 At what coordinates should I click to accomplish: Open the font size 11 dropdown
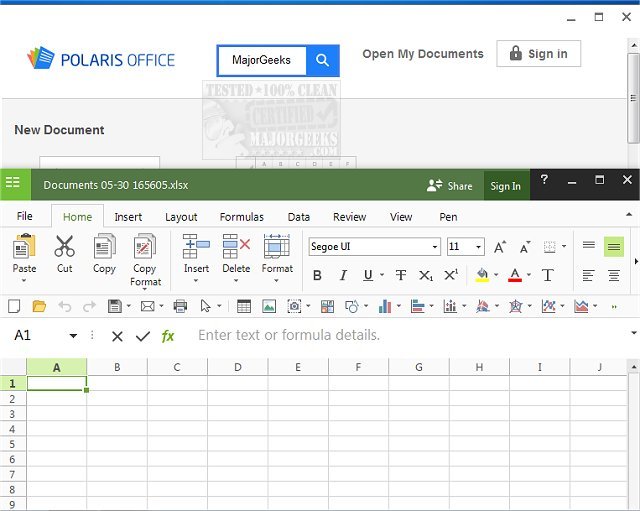pyautogui.click(x=478, y=247)
